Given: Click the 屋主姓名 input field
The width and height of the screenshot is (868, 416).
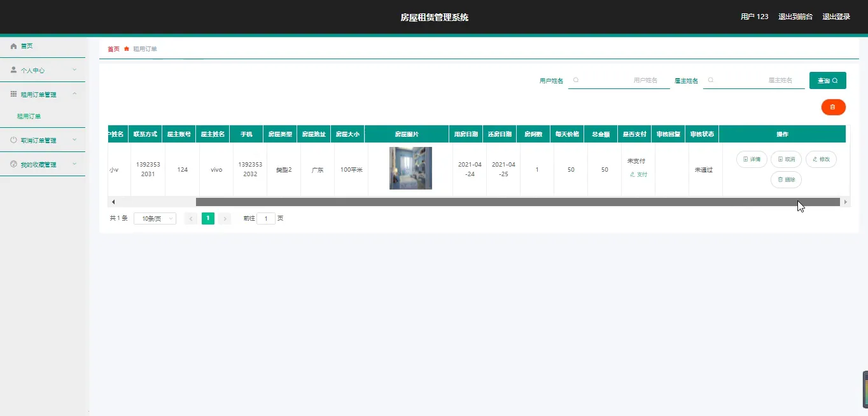Looking at the screenshot, I should [x=754, y=80].
